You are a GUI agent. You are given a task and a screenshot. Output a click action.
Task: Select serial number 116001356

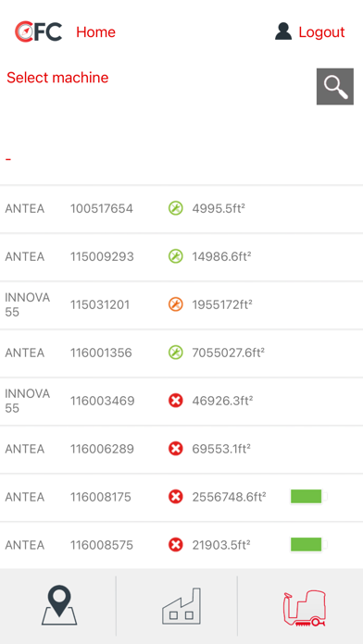101,353
